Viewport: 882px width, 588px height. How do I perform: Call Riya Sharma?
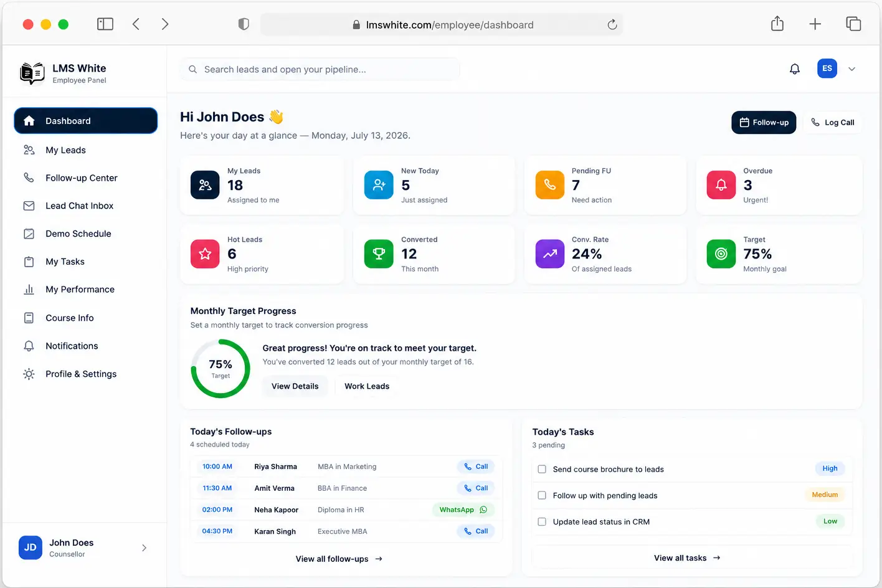click(x=476, y=467)
